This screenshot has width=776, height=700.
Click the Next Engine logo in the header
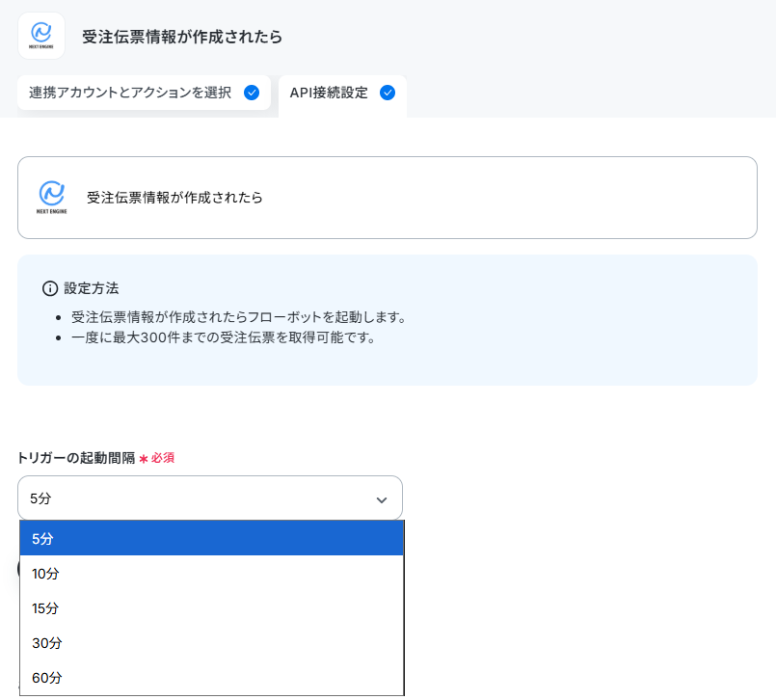tap(41, 36)
